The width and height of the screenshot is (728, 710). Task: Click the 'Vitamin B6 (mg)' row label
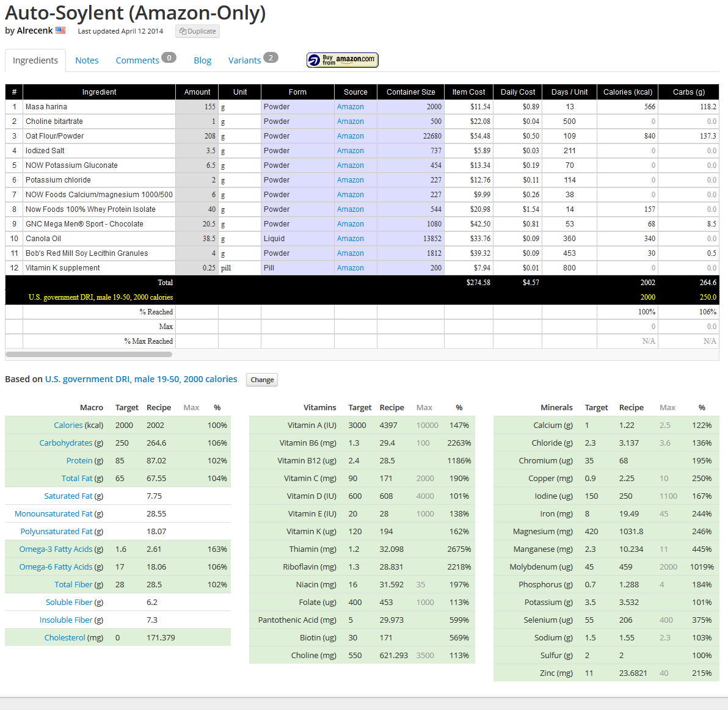(x=308, y=443)
